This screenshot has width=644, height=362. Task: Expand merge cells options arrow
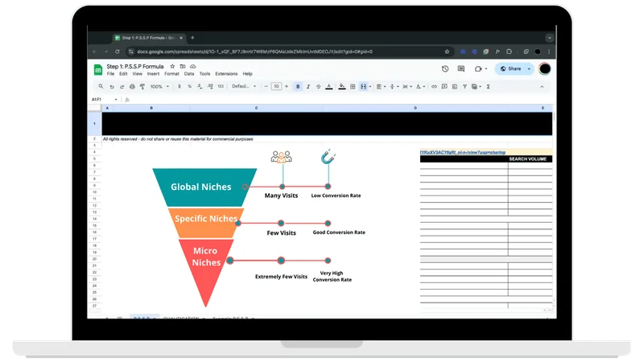[370, 87]
